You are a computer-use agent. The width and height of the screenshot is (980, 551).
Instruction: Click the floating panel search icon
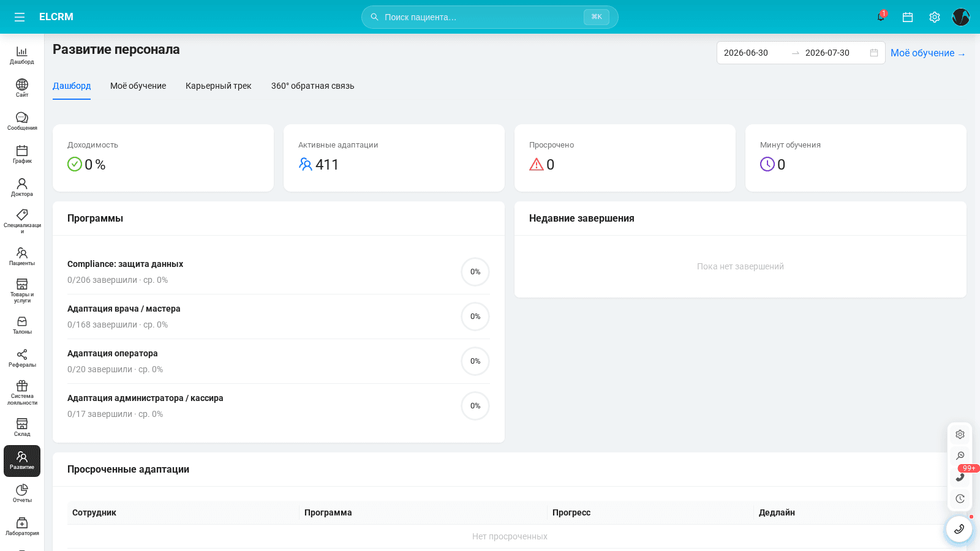[960, 455]
